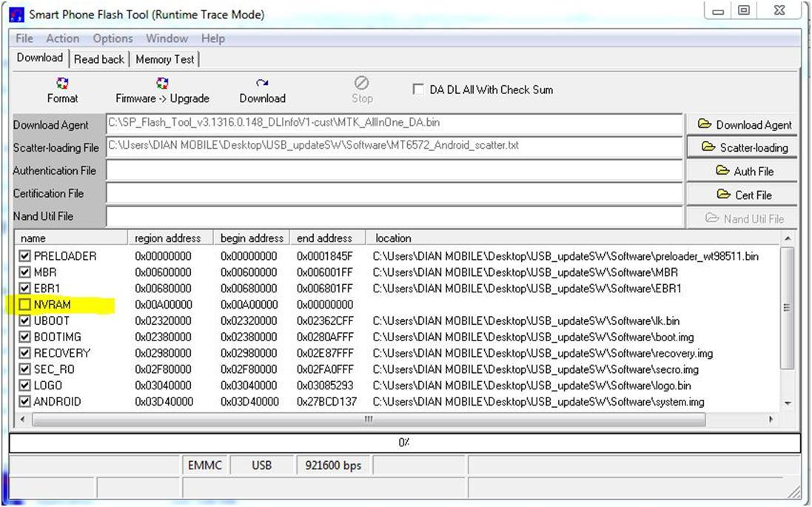Switch to the Memory Test tab
812x507 pixels.
click(164, 59)
